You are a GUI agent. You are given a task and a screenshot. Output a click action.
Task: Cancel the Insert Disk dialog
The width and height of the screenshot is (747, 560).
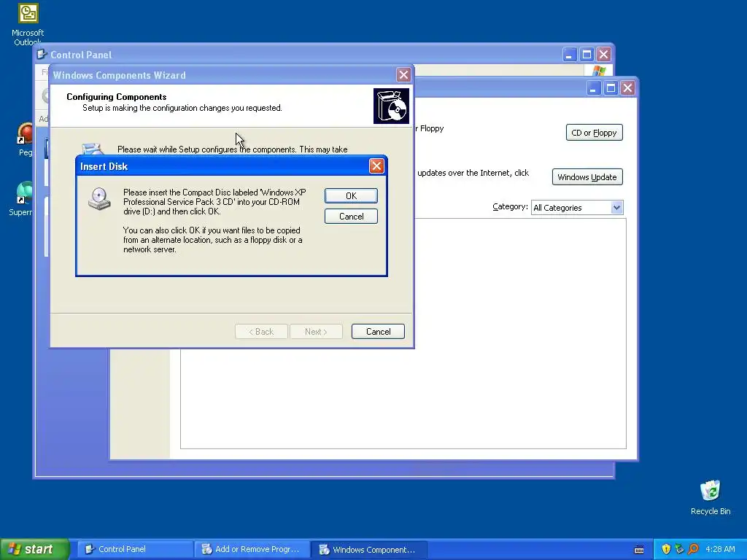(x=351, y=216)
